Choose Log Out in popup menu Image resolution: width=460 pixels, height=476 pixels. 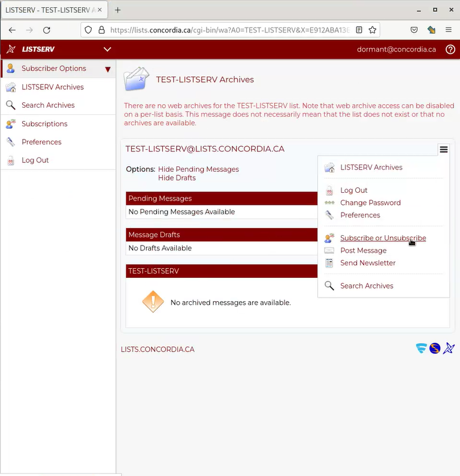click(354, 190)
